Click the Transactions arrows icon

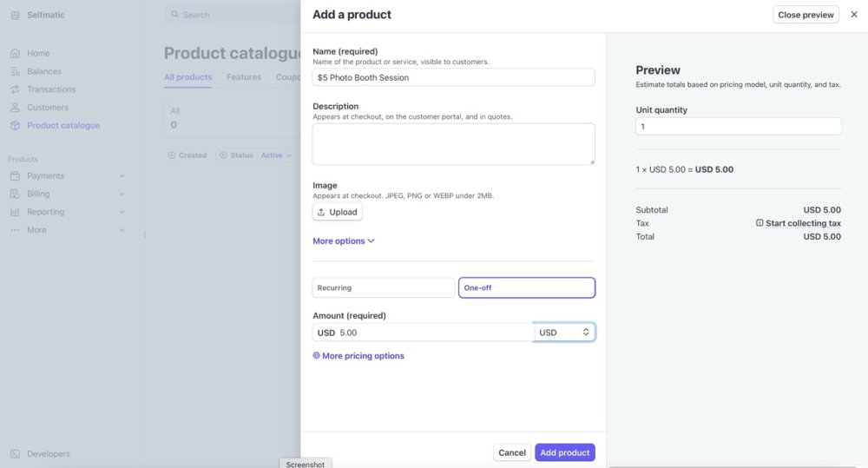(15, 89)
